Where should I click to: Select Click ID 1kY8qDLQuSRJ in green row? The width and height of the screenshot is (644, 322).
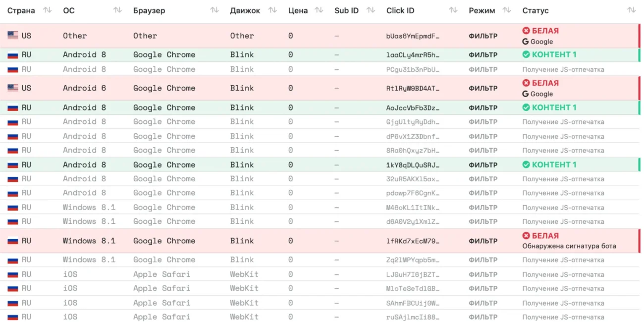pos(413,164)
